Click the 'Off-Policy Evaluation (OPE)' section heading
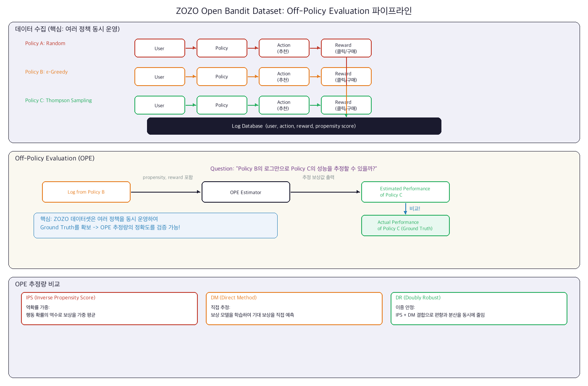 (x=55, y=158)
